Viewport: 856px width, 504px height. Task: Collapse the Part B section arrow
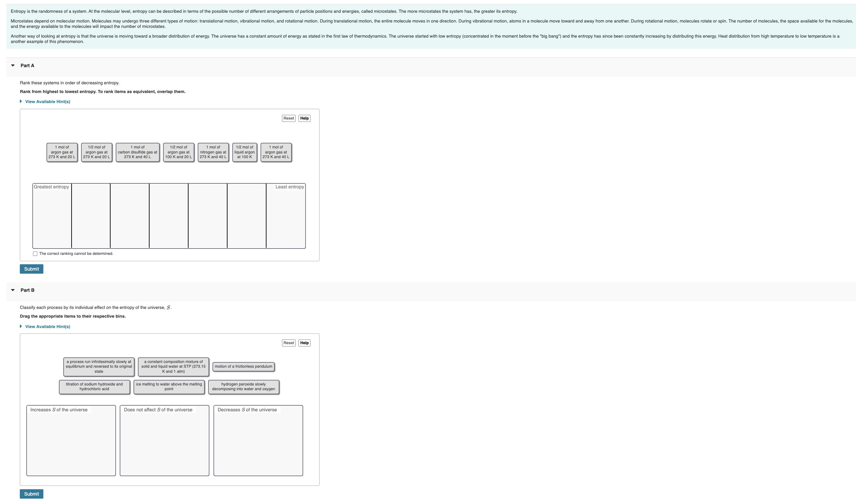point(13,290)
